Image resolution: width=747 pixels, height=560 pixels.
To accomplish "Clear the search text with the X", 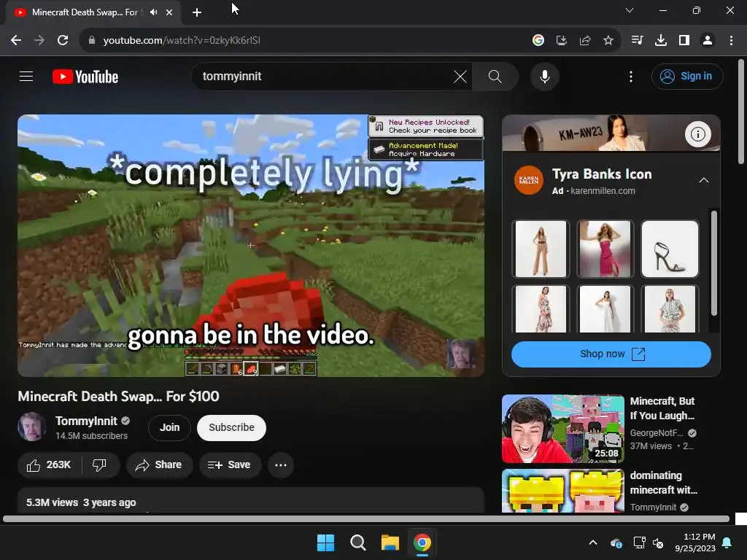I will 460,76.
